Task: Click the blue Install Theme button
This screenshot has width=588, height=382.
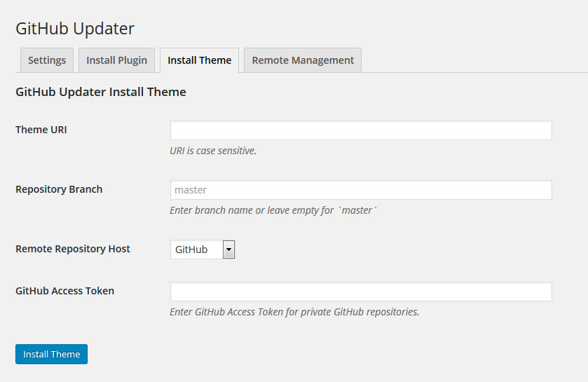Action: (x=51, y=354)
